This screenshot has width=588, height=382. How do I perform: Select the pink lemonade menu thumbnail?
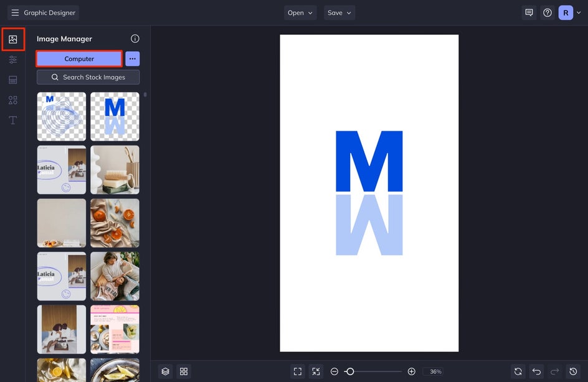click(x=115, y=329)
